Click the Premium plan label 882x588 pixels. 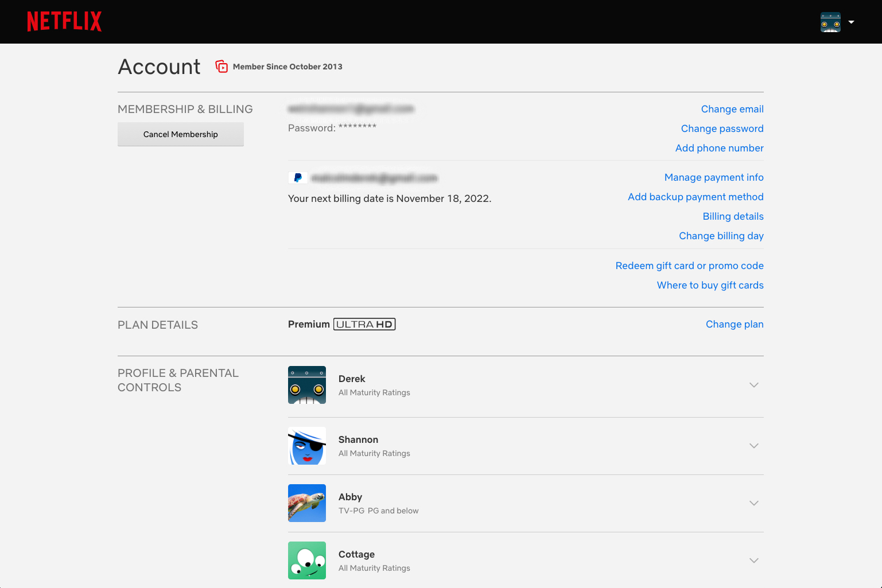[309, 324]
